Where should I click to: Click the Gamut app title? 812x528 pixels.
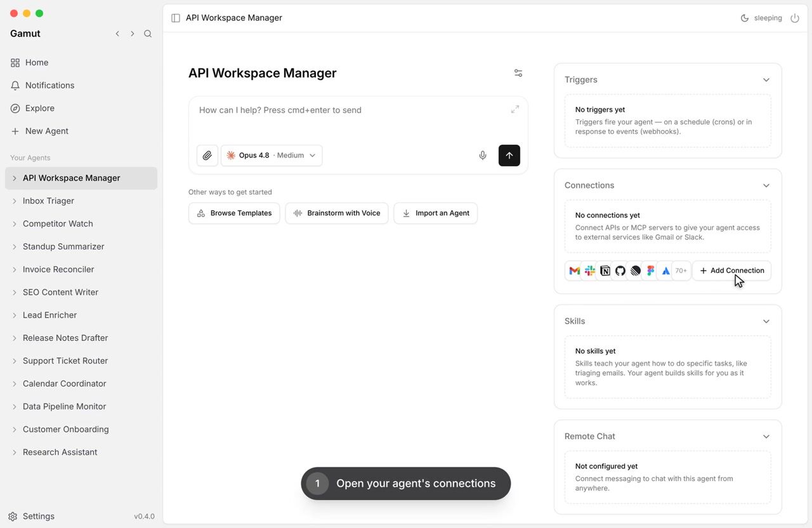click(x=25, y=34)
